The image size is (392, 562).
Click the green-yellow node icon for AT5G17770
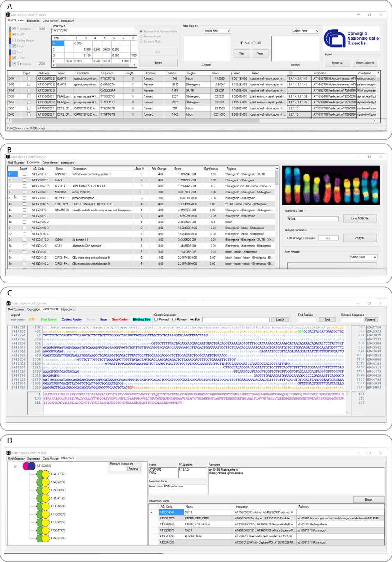43,530
